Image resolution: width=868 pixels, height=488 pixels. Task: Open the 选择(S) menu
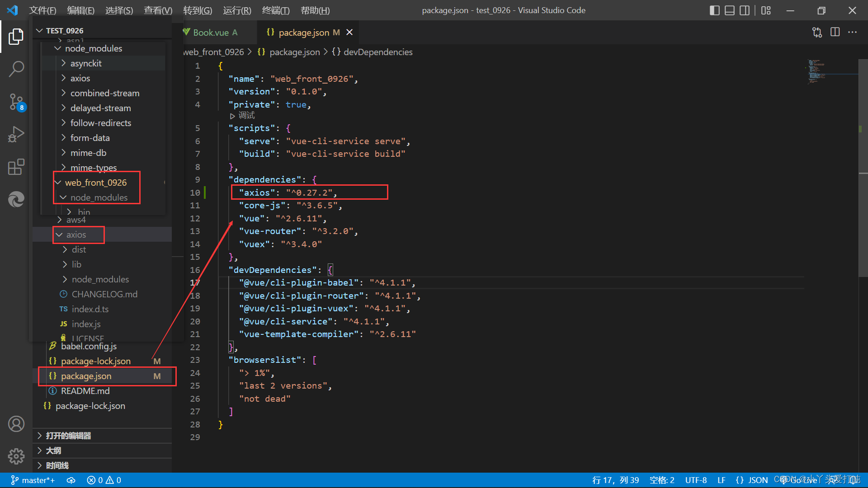[x=119, y=10]
